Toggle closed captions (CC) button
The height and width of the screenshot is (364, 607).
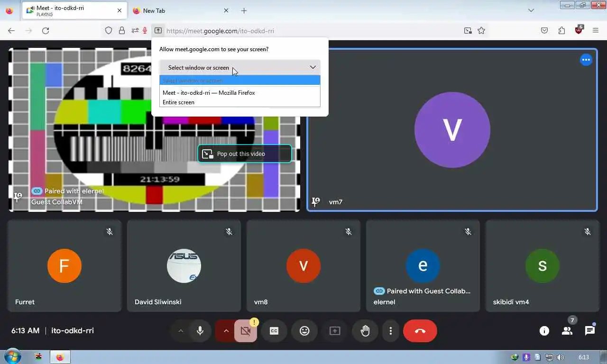click(x=274, y=331)
